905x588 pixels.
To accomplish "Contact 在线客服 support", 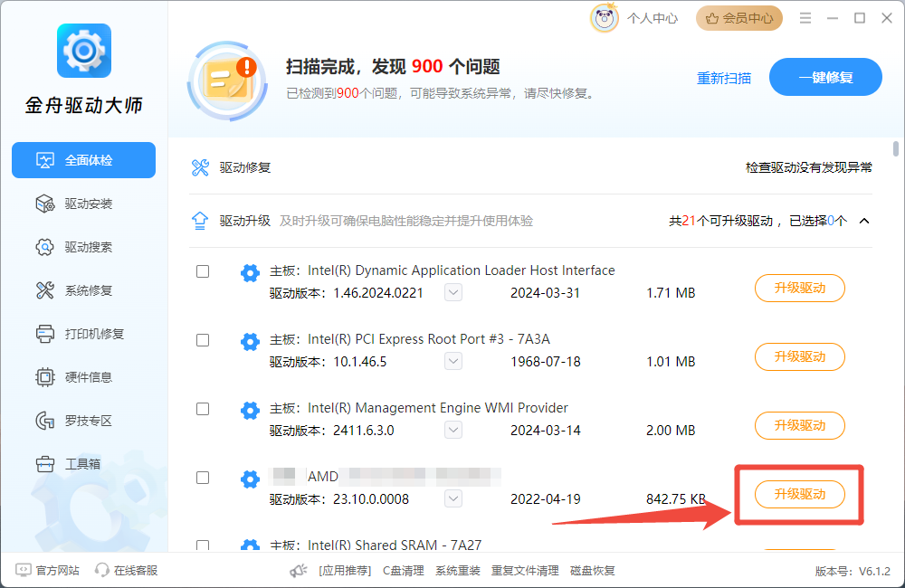I will (x=136, y=571).
